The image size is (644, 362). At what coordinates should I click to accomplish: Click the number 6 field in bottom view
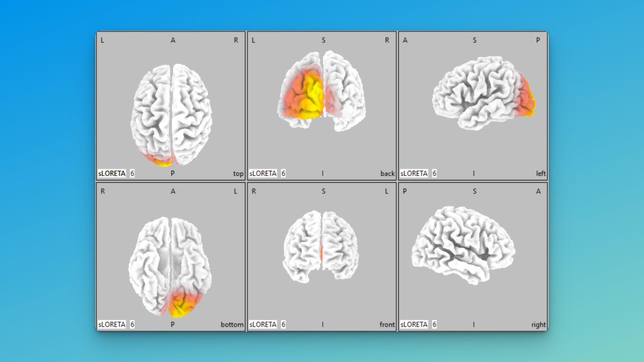(x=132, y=324)
